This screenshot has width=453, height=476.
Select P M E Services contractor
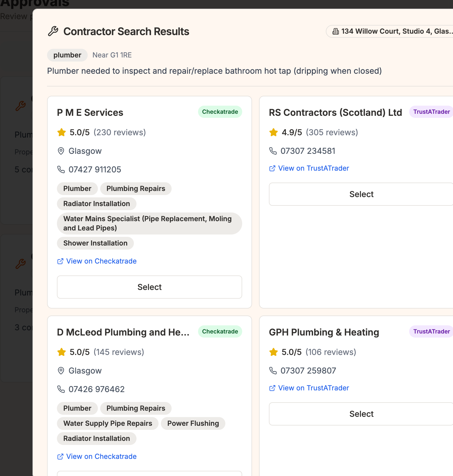point(150,287)
